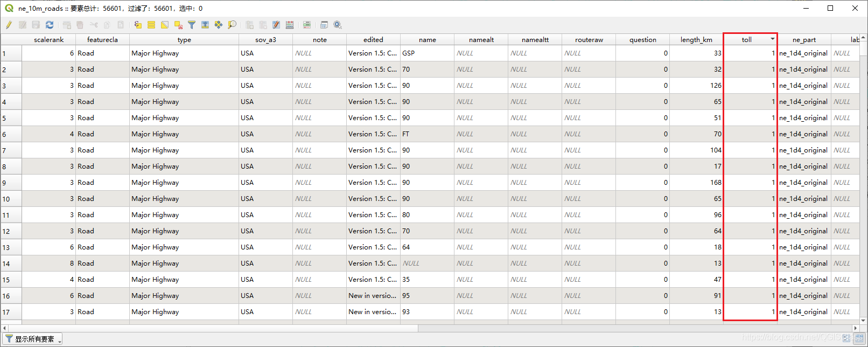Screen dimensions: 868x347
Task: Click name cell containing FT
Action: click(x=428, y=134)
